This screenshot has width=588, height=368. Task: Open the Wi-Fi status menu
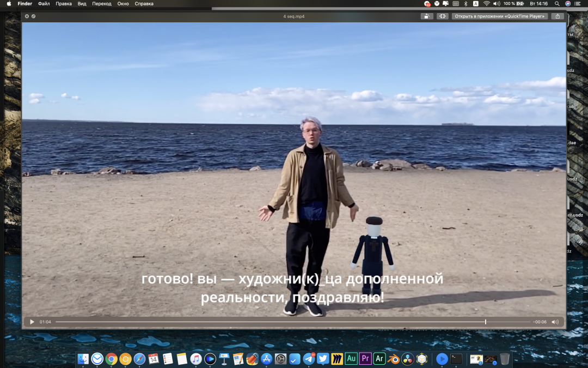click(x=486, y=3)
